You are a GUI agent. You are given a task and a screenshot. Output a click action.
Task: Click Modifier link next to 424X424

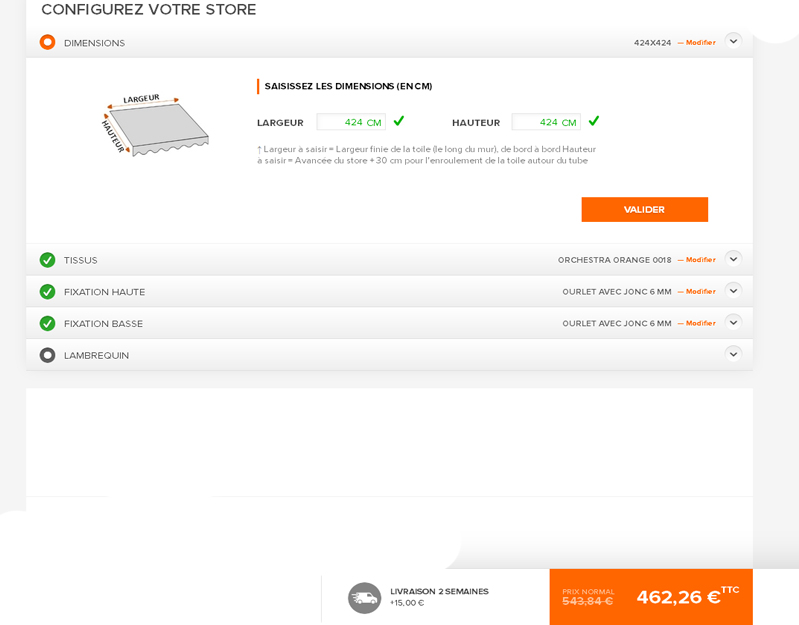[699, 43]
